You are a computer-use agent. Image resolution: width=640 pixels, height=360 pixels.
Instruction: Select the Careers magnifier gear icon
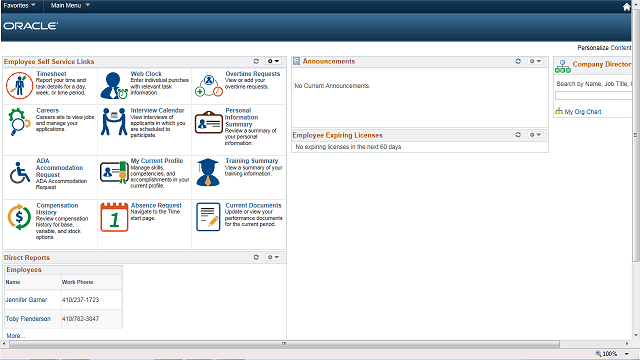pos(19,122)
